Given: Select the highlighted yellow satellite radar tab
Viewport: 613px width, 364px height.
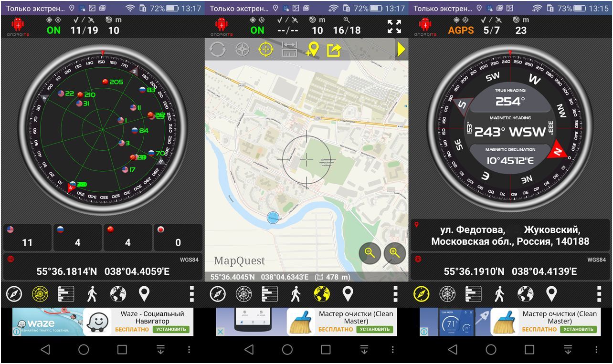Looking at the screenshot, I should coord(40,294).
